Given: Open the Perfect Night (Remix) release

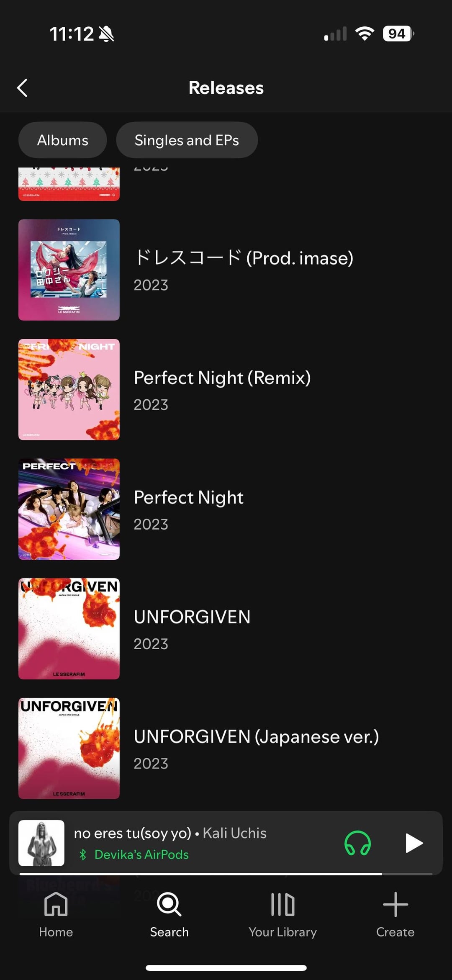Looking at the screenshot, I should click(x=226, y=389).
